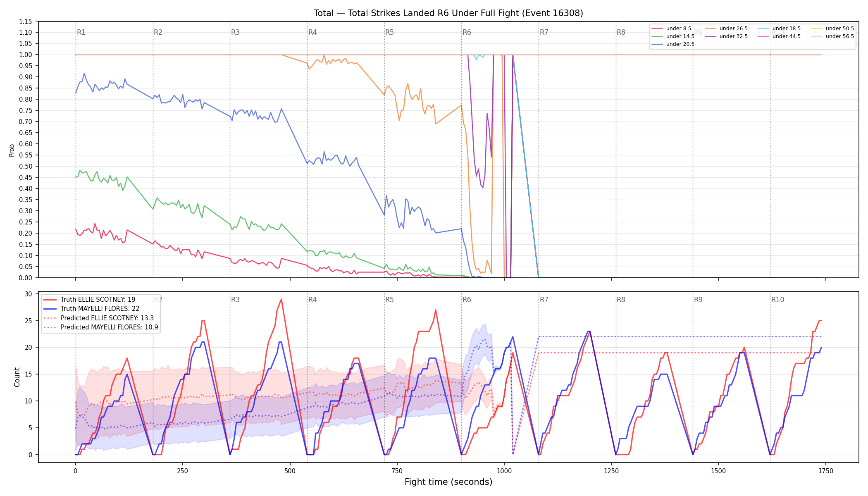Click the 'Prob' y-axis label
868x496 pixels.
tap(12, 150)
